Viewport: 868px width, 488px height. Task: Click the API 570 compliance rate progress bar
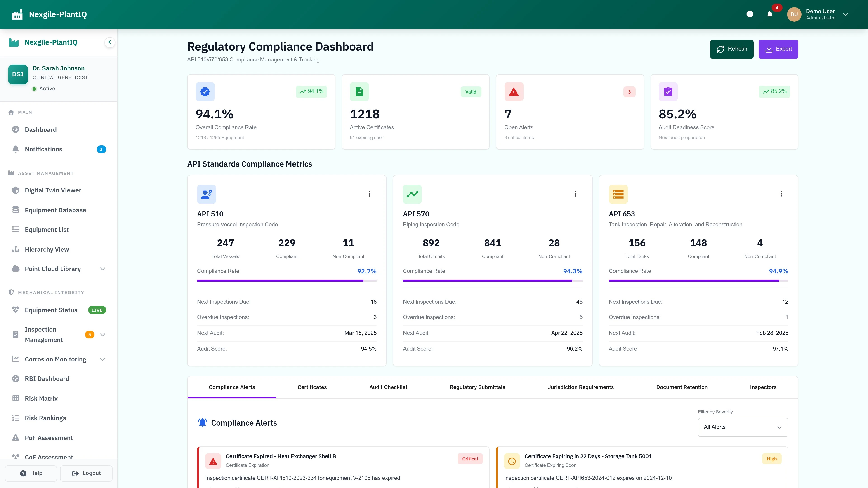coord(492,281)
